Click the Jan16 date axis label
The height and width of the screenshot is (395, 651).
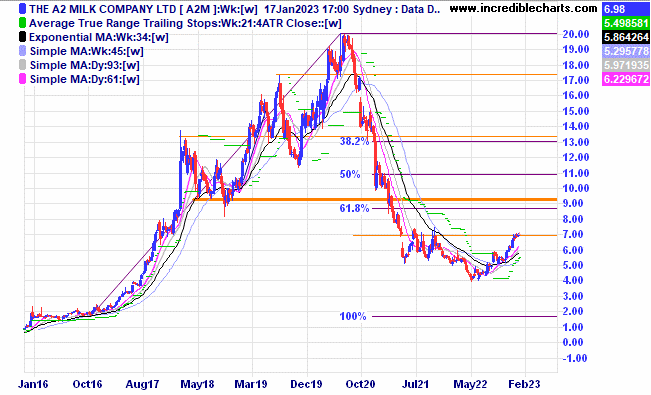tap(33, 384)
